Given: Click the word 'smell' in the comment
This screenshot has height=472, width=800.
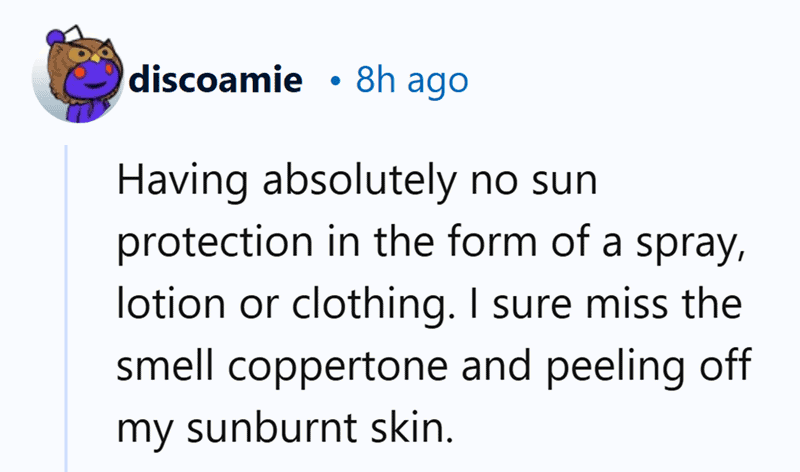Looking at the screenshot, I should coord(165,366).
